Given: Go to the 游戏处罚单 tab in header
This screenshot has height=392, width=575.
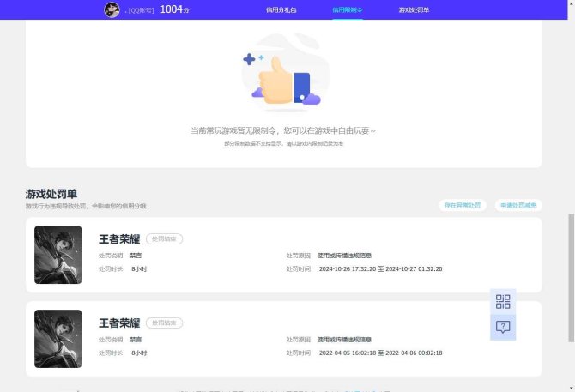Looking at the screenshot, I should click(x=414, y=10).
